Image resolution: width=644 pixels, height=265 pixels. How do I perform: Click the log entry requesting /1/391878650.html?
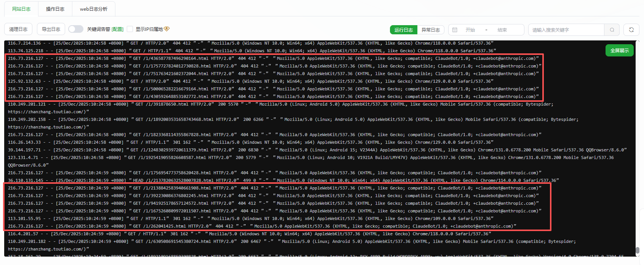281,108
